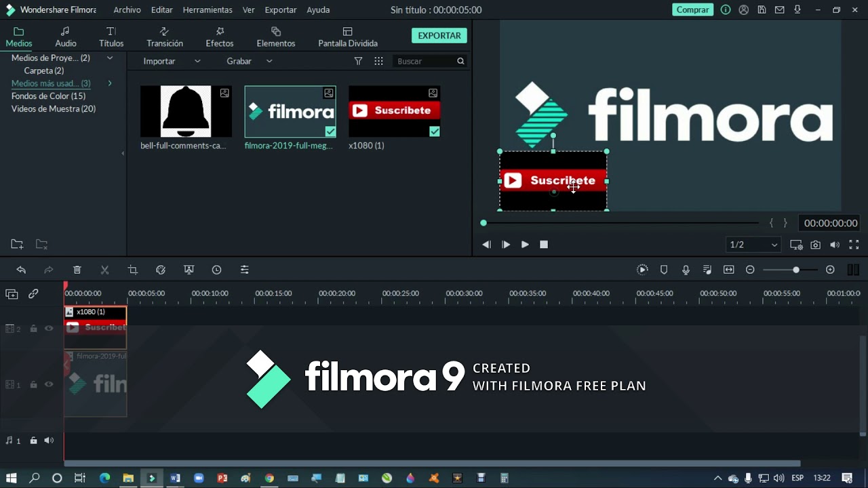Open the speed and duration clock icon
The height and width of the screenshot is (488, 868).
(x=217, y=270)
